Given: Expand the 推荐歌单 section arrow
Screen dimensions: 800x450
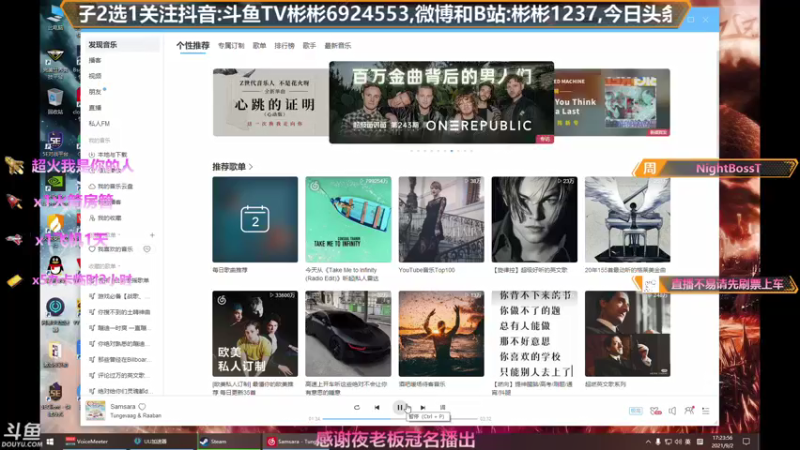Looking at the screenshot, I should 251,167.
